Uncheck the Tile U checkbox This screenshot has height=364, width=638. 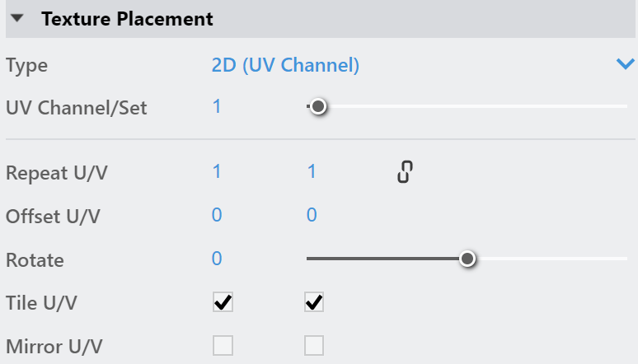(223, 302)
